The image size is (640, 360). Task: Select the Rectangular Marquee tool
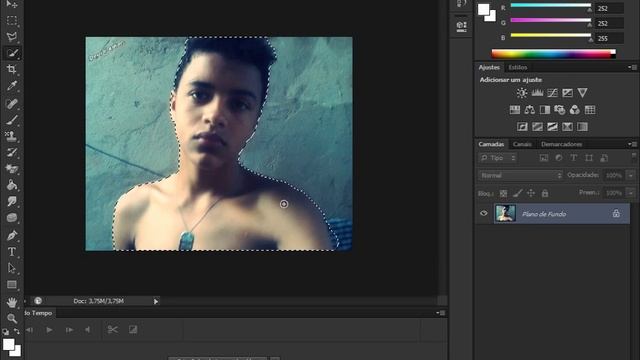[12, 20]
